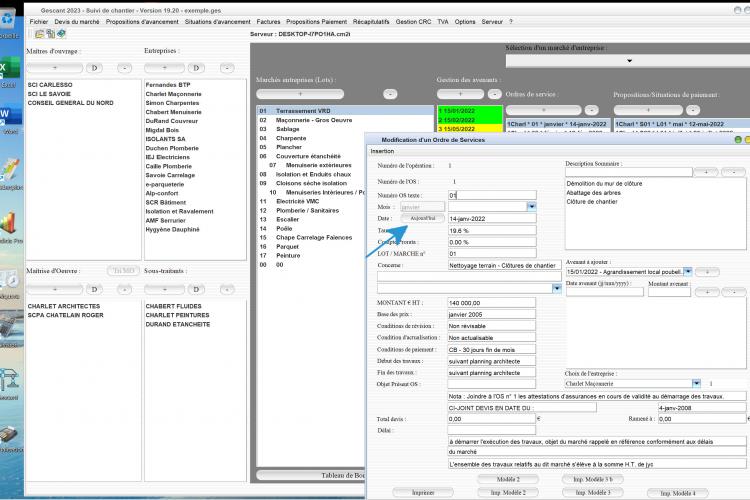Click the minus button under Maîtres d'ouvrage
750x500 pixels.
124,68
